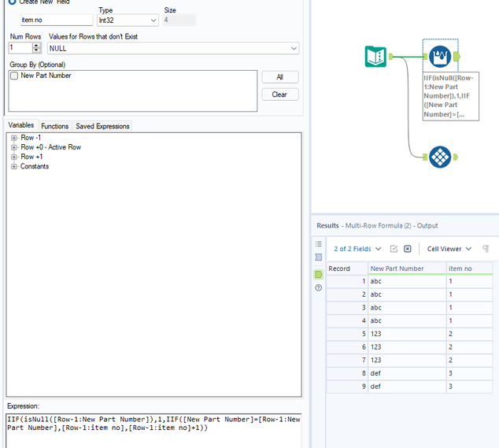Select the Create New Field radio button

pos(12,2)
